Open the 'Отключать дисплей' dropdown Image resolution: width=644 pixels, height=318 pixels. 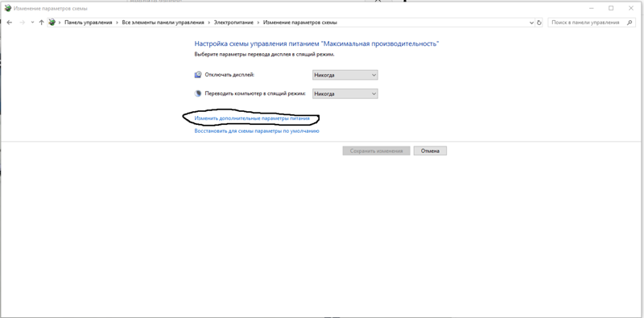tap(345, 75)
